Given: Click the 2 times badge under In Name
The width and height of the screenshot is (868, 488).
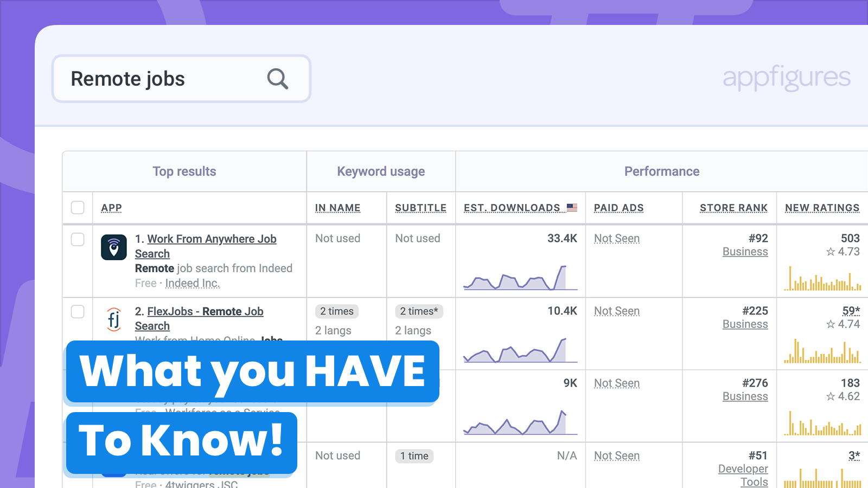Looking at the screenshot, I should tap(337, 311).
